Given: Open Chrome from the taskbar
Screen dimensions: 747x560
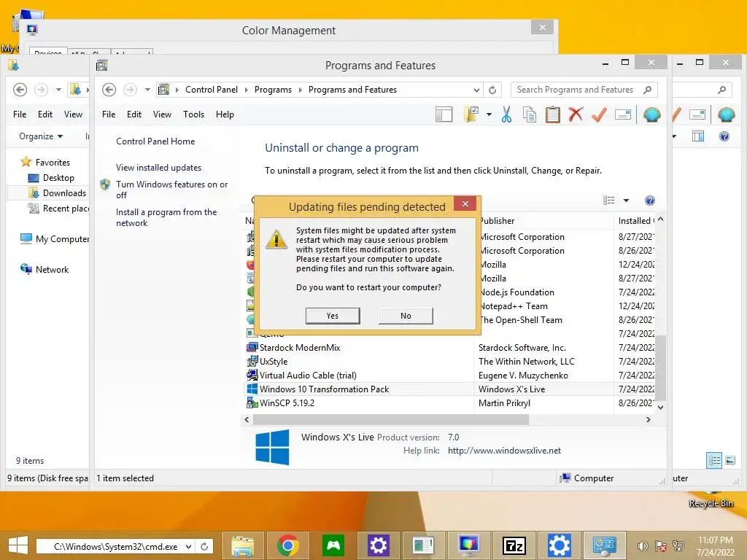Looking at the screenshot, I should coord(287,545).
